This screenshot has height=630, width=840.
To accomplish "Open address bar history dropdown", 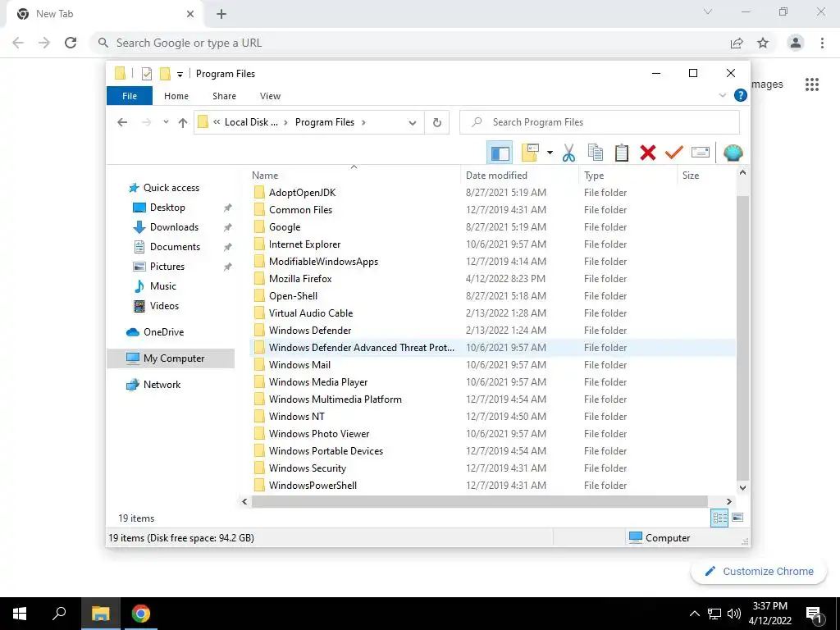I will 413,123.
